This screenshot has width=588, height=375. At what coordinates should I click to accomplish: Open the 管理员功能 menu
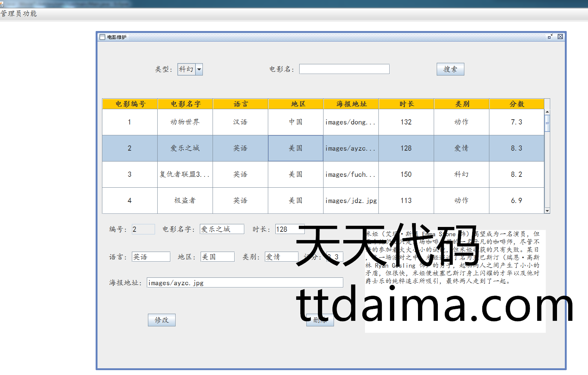[x=19, y=13]
